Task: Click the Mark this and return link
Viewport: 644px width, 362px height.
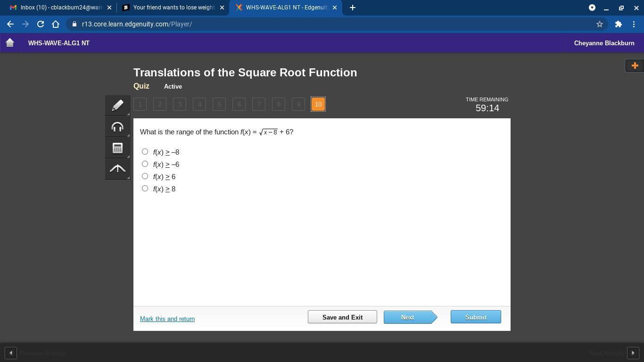Action: [x=167, y=319]
